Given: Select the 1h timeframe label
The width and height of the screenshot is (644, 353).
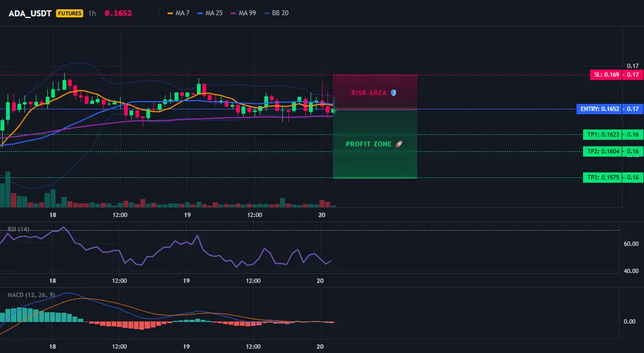Looking at the screenshot, I should [x=92, y=13].
